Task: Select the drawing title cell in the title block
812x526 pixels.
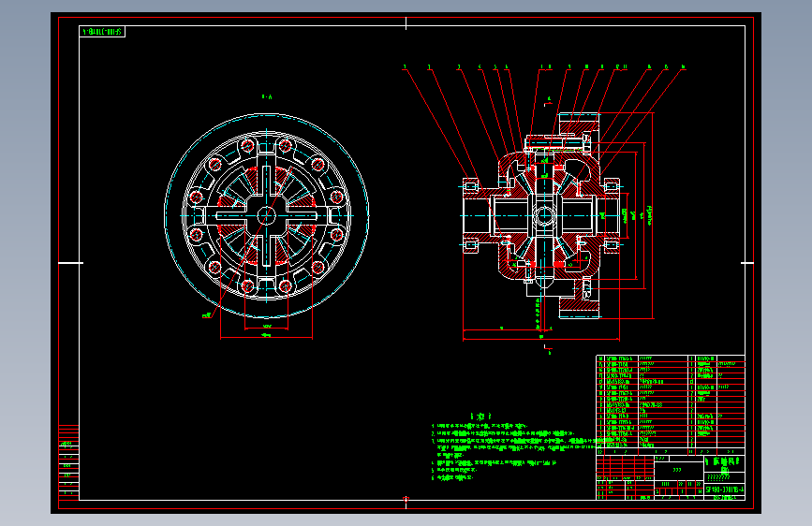Action: coord(725,464)
